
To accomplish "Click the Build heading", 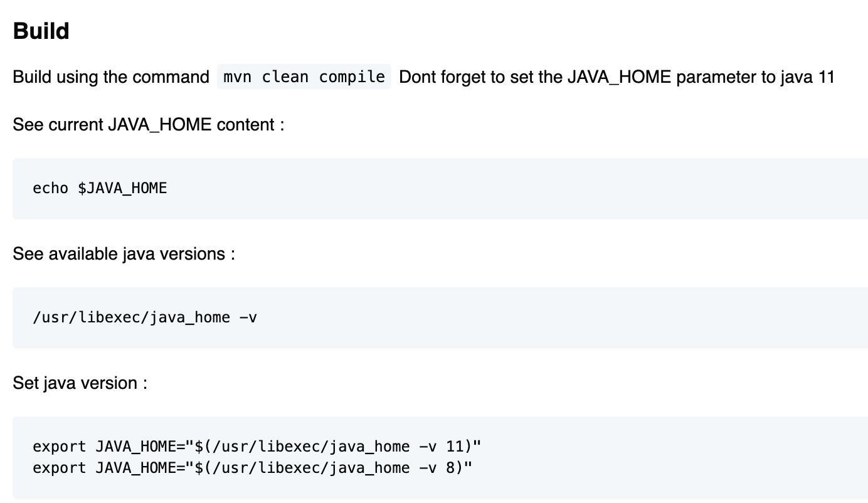I will pos(41,31).
